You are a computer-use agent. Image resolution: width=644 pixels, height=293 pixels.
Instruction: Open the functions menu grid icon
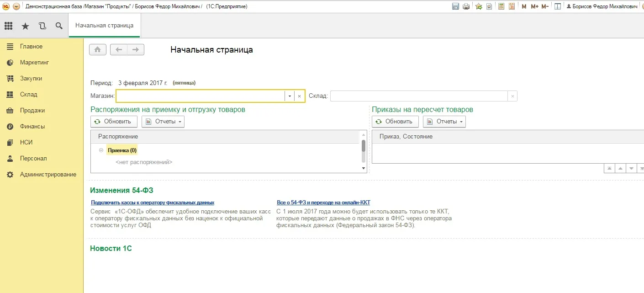tap(9, 26)
